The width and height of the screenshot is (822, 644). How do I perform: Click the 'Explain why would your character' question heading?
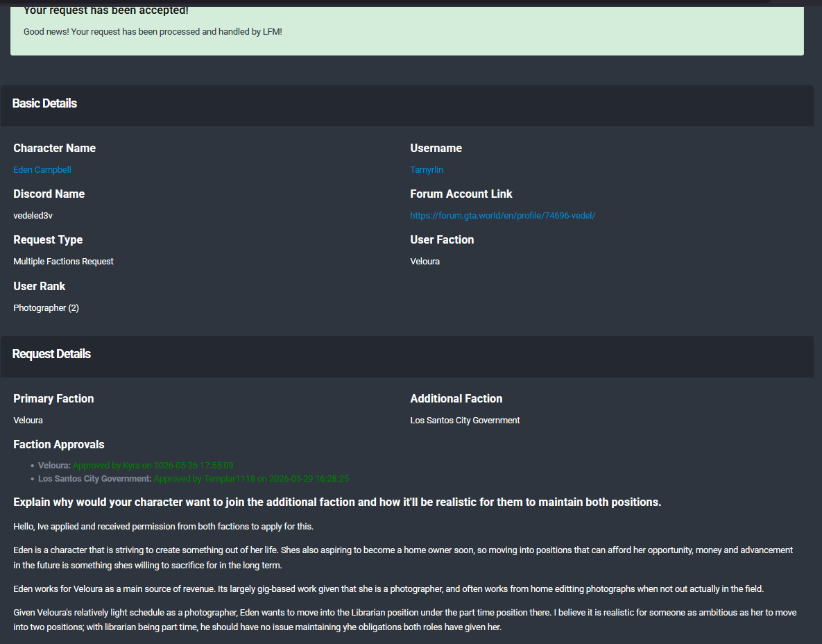[x=337, y=502]
